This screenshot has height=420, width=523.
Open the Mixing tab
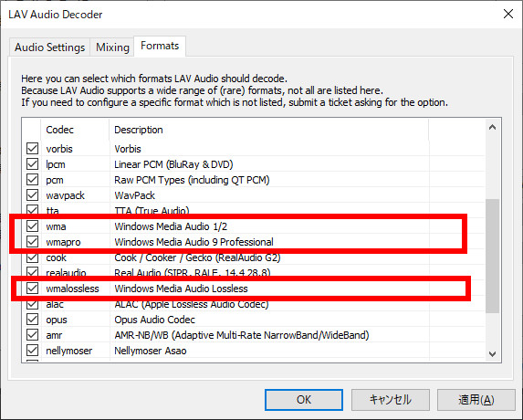click(x=112, y=47)
